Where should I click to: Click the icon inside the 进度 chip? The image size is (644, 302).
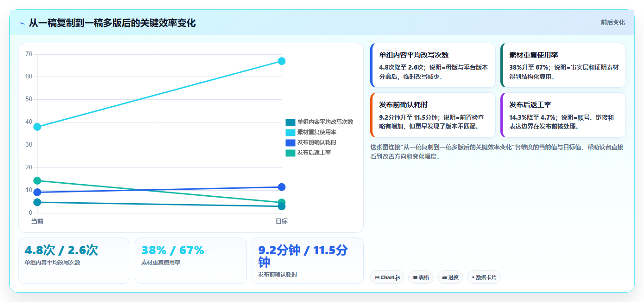(444, 278)
